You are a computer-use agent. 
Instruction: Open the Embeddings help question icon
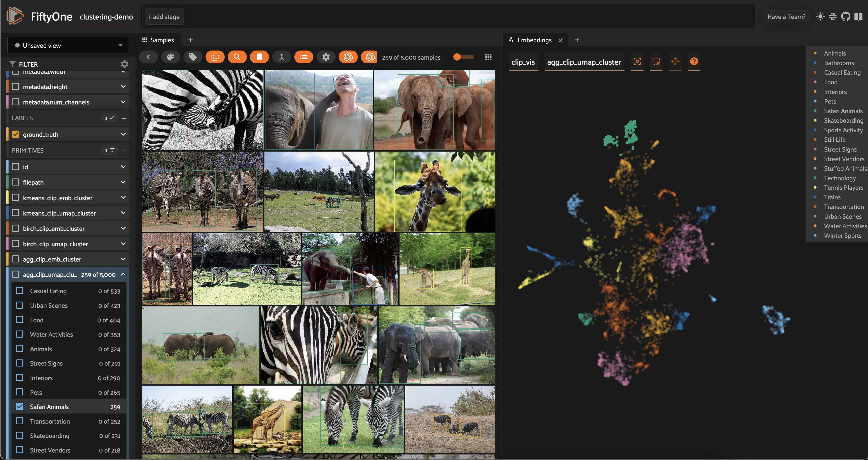tap(694, 62)
